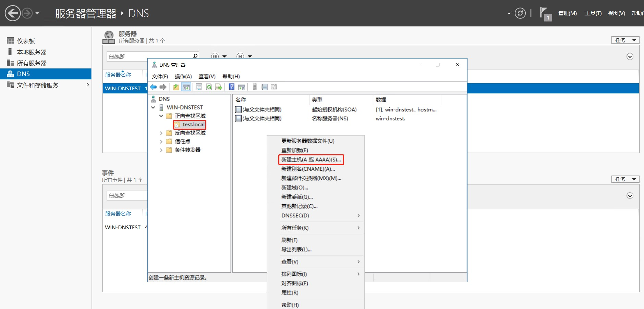Expand the 反向查找区域 tree node
Image resolution: width=644 pixels, height=309 pixels.
click(x=161, y=133)
